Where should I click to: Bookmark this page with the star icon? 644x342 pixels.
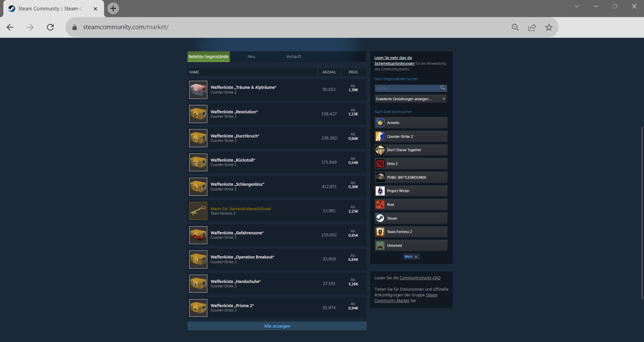[x=548, y=27]
